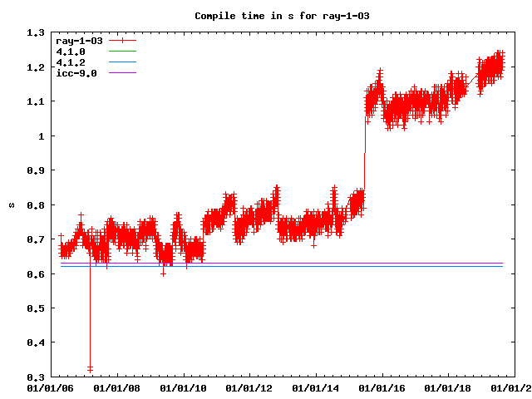Select the 4.1.2 legend label
This screenshot has height=399, width=532.
pos(70,62)
